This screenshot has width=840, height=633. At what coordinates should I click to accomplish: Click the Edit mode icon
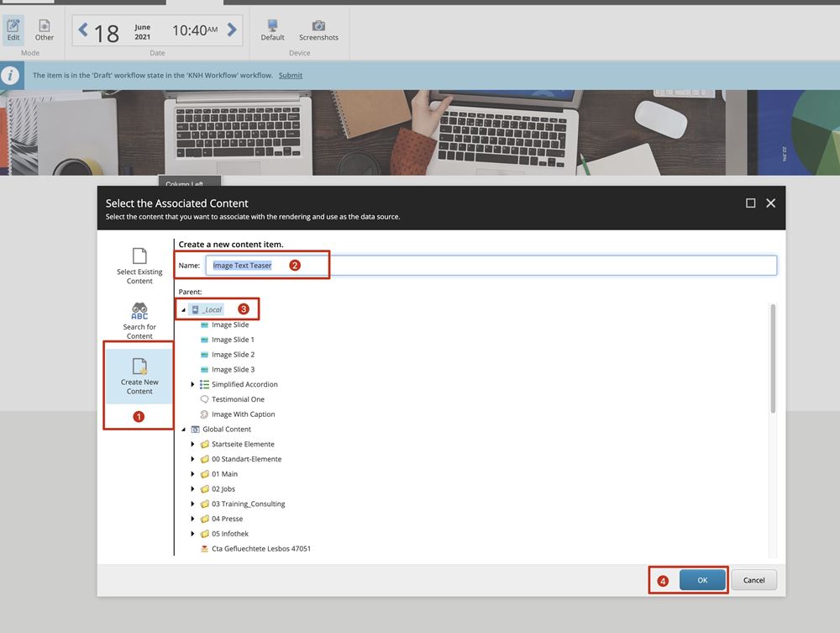[13, 26]
